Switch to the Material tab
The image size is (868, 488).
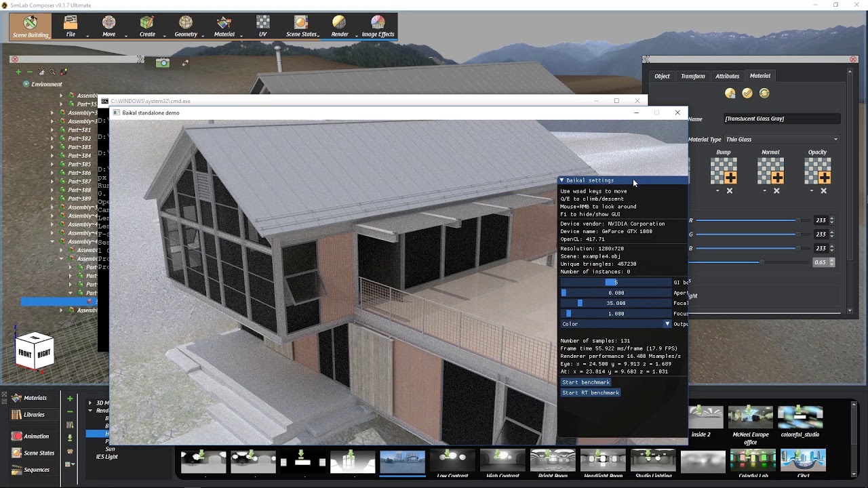pyautogui.click(x=760, y=76)
